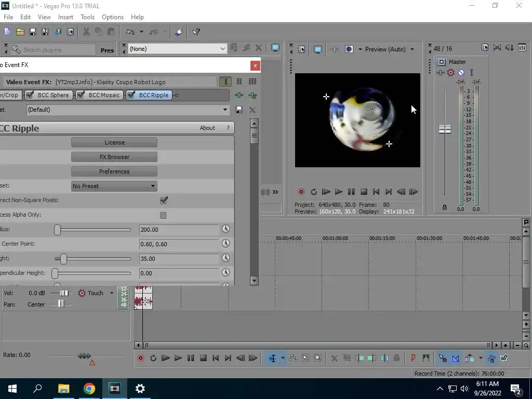Disable the BCC Mosaic effect checkbox
532x399 pixels.
tap(81, 95)
